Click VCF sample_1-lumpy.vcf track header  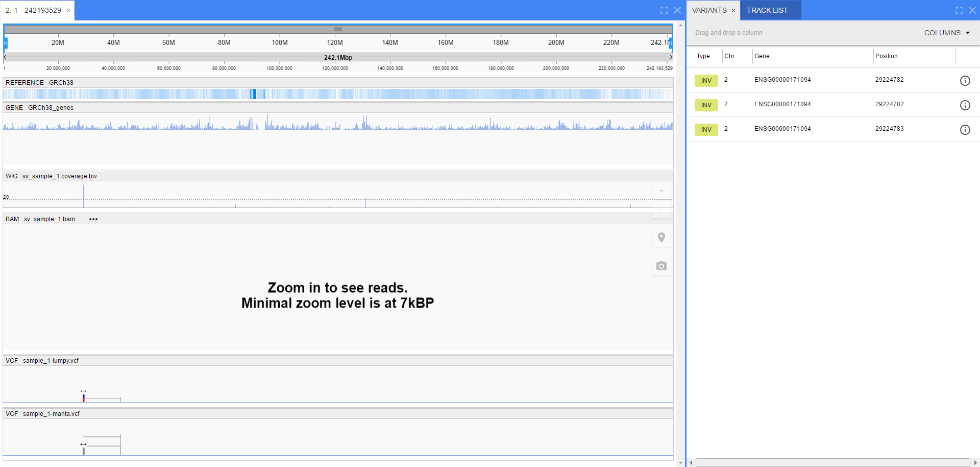tap(338, 361)
